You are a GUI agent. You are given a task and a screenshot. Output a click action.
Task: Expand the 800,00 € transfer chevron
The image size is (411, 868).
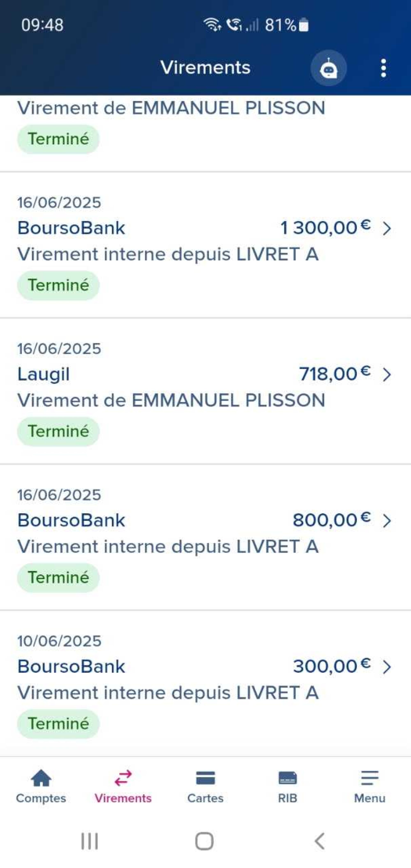(x=387, y=521)
